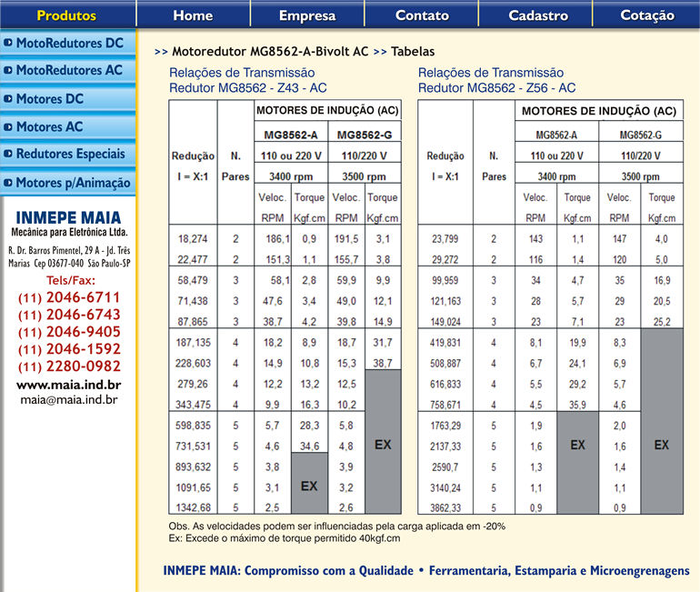This screenshot has height=592, width=700.
Task: Open Motores p/Animação category
Action: pyautogui.click(x=69, y=183)
